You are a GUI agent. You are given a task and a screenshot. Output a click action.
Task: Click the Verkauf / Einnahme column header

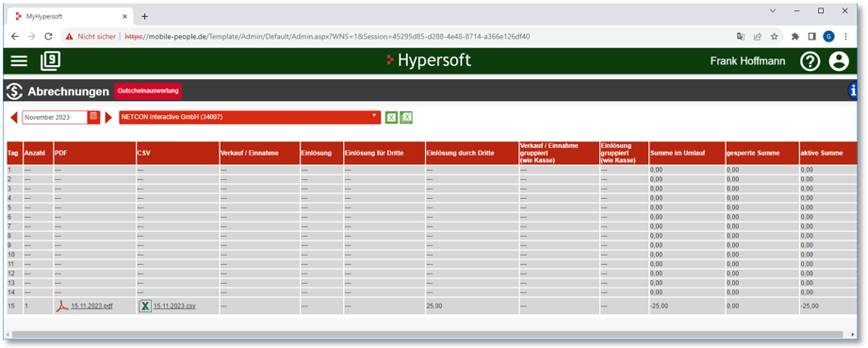tap(259, 153)
